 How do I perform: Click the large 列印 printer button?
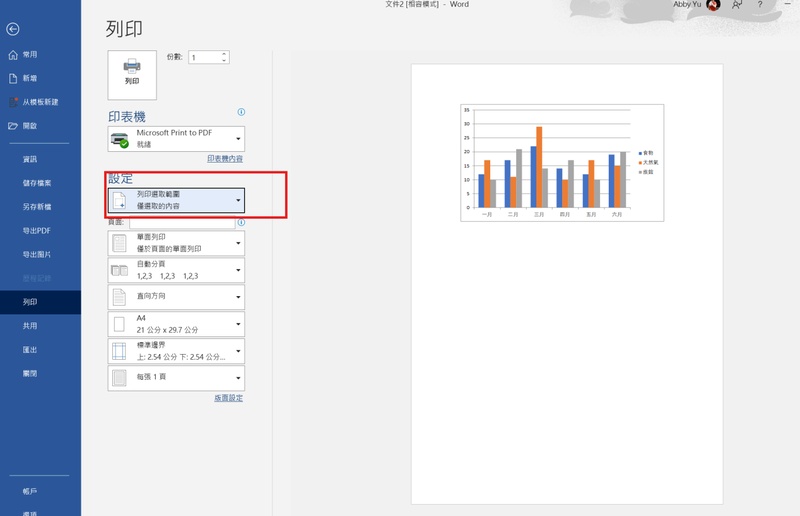[132, 75]
